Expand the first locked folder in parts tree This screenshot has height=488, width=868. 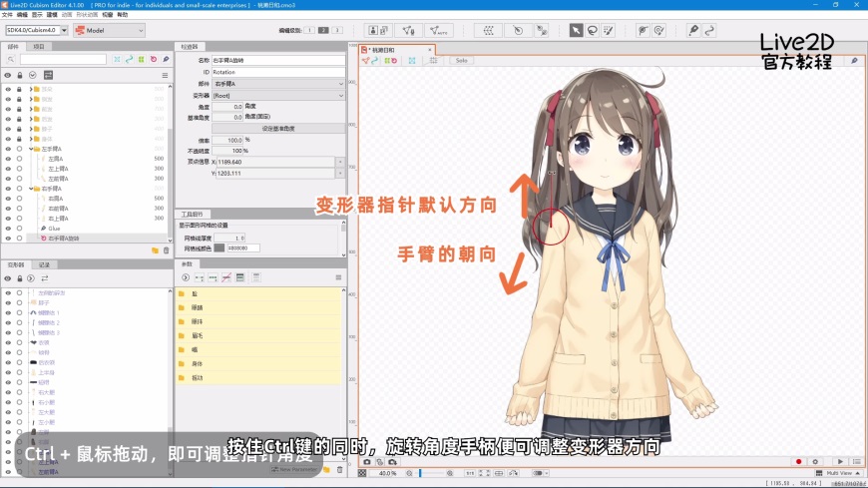click(x=31, y=89)
